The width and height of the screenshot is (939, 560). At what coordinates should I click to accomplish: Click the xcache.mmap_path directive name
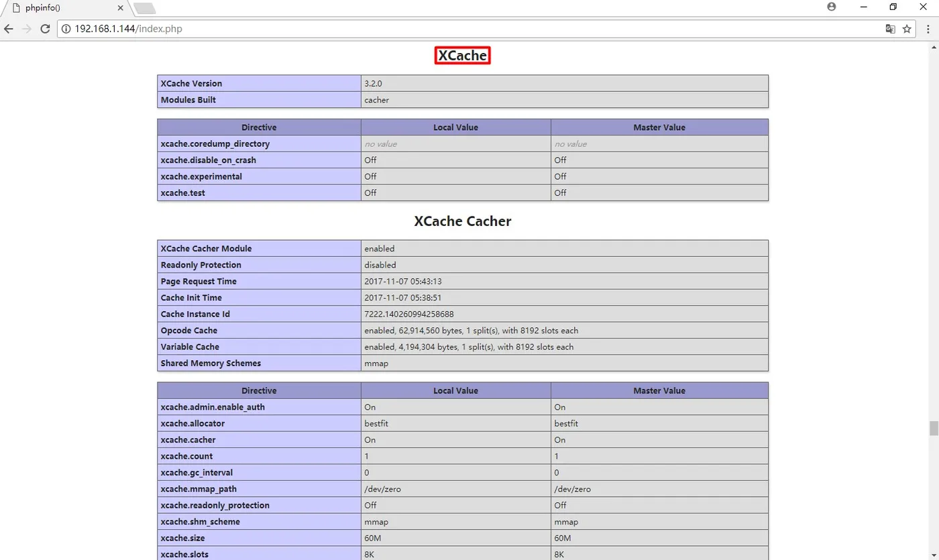(x=199, y=489)
